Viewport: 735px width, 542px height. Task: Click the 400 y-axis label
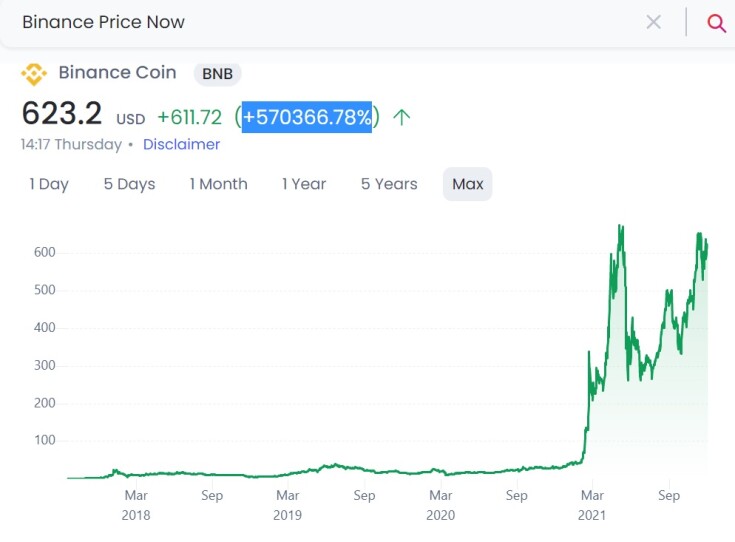point(45,327)
